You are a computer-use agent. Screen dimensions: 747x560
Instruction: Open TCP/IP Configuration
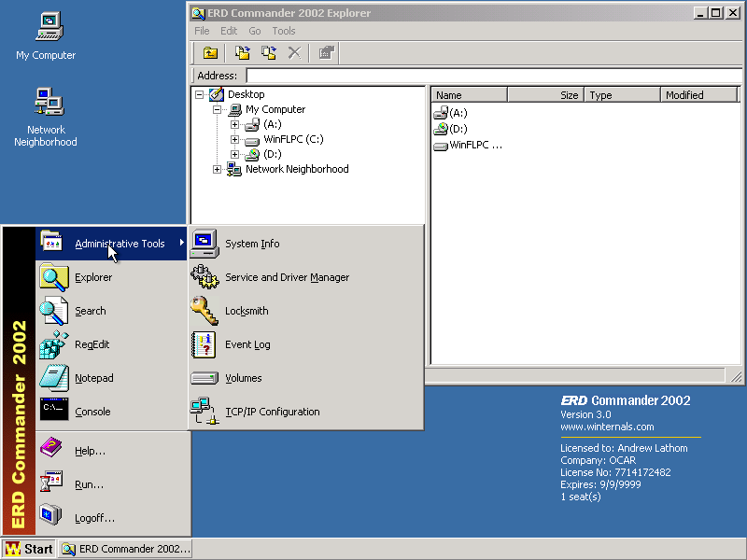click(306, 412)
